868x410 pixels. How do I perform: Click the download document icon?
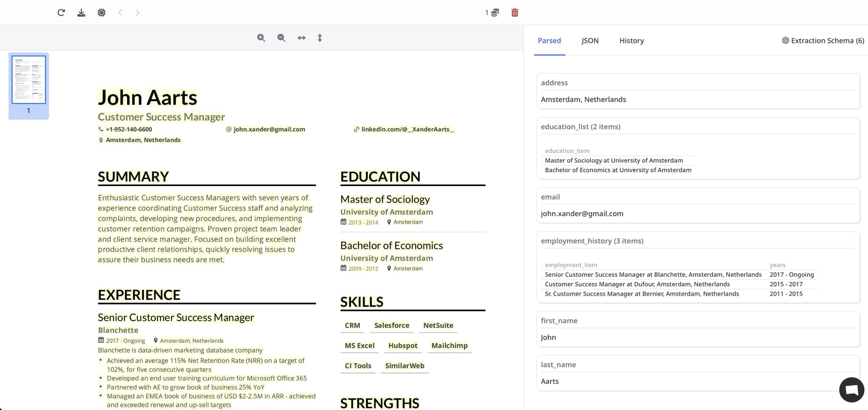pos(81,13)
